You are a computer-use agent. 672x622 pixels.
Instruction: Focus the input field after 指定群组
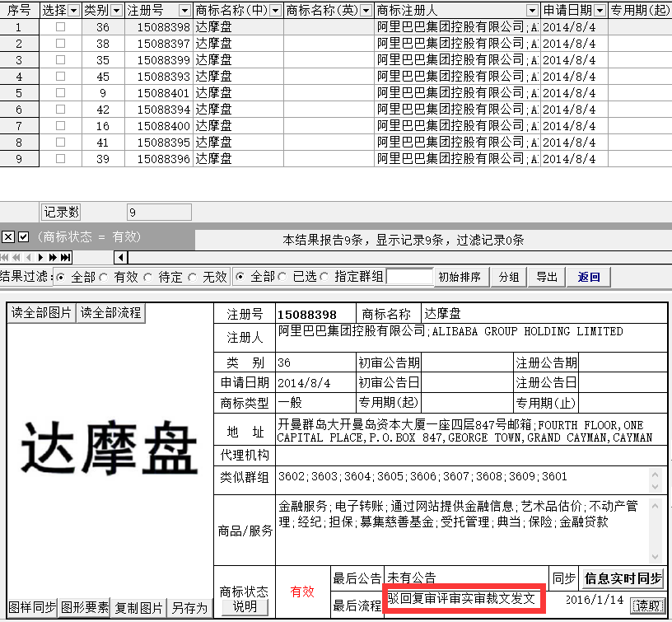point(409,277)
